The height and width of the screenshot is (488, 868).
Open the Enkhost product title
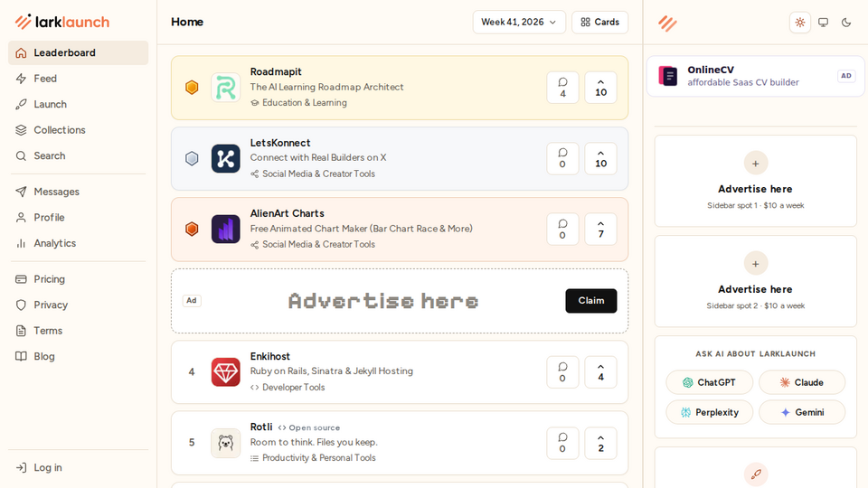coord(270,356)
